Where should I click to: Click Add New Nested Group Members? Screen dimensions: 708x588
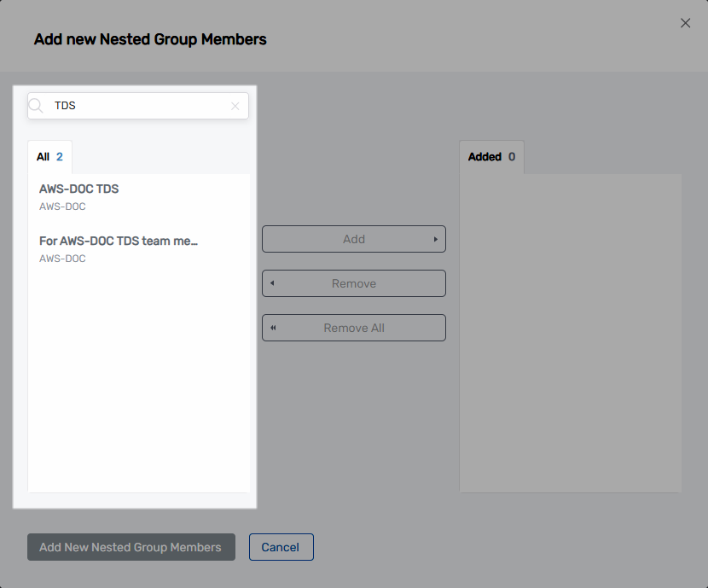click(x=131, y=546)
